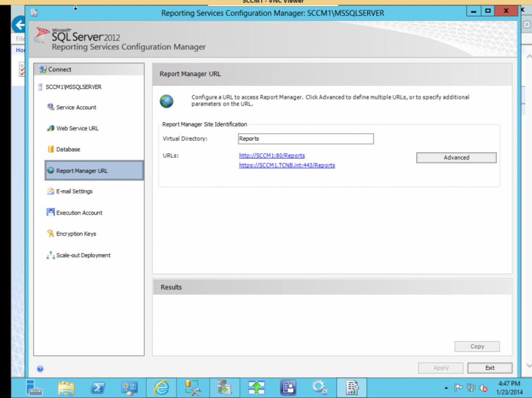The image size is (532, 398).
Task: Click the Service Account icon
Action: point(50,107)
